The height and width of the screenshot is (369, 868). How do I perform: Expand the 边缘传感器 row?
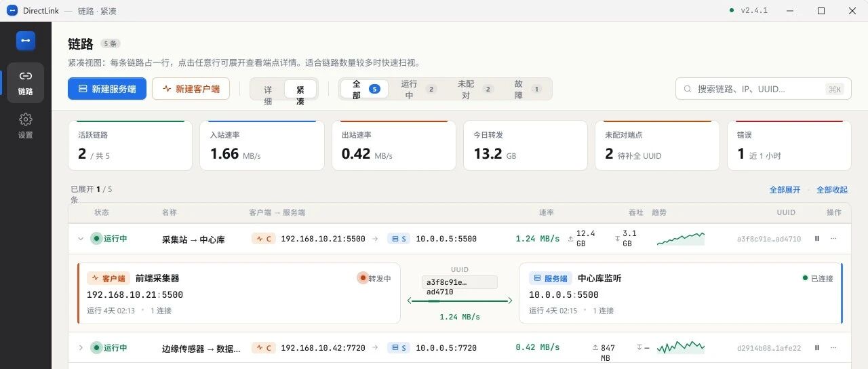tap(81, 348)
